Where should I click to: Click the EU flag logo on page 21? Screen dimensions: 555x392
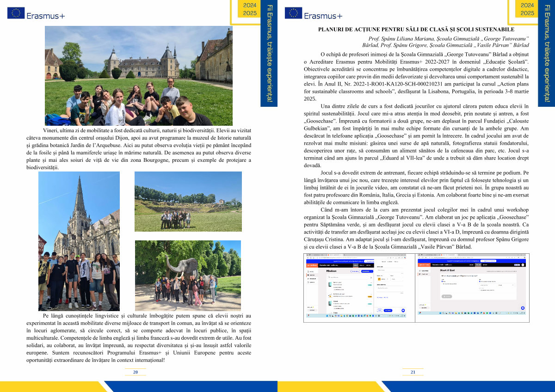point(293,13)
